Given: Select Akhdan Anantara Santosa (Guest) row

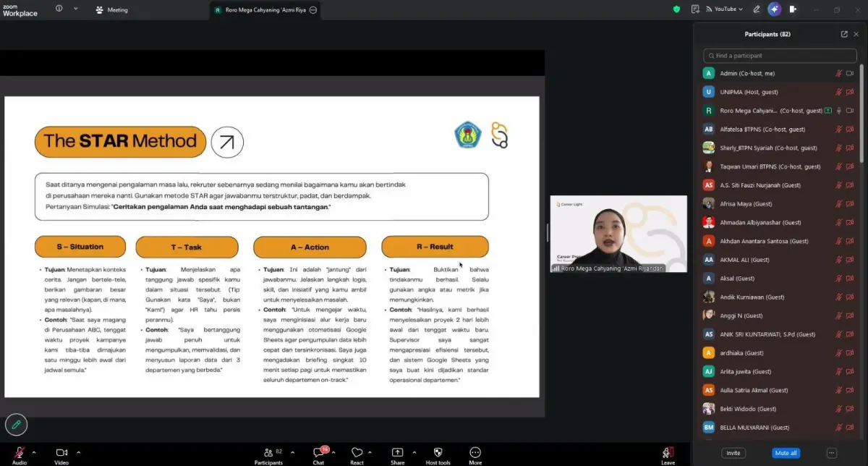Looking at the screenshot, I should (x=779, y=241).
